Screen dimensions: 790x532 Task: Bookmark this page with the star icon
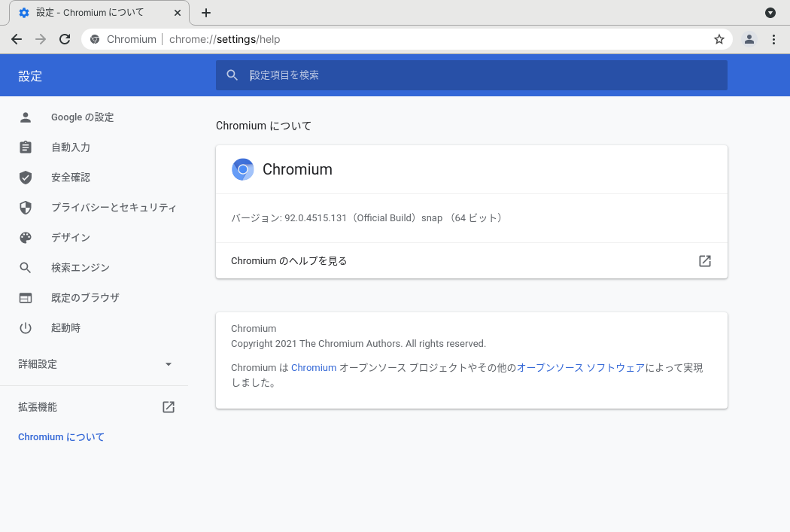point(719,39)
